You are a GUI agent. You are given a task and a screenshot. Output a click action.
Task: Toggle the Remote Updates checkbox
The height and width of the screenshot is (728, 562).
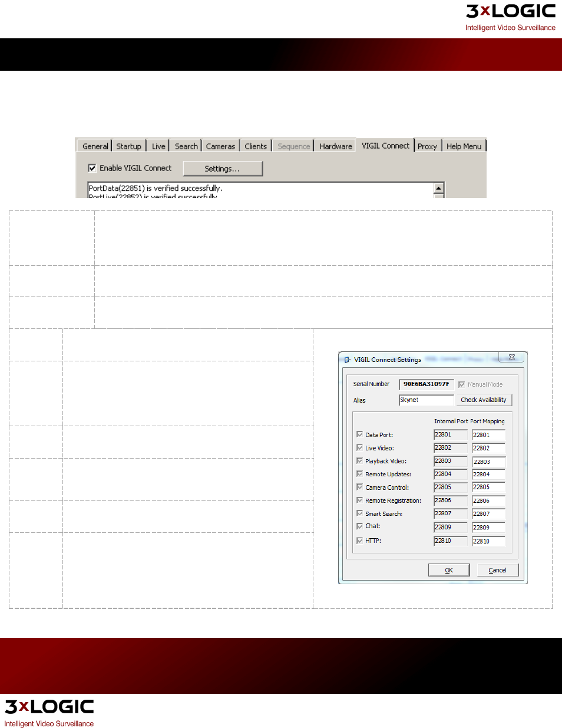click(x=359, y=474)
